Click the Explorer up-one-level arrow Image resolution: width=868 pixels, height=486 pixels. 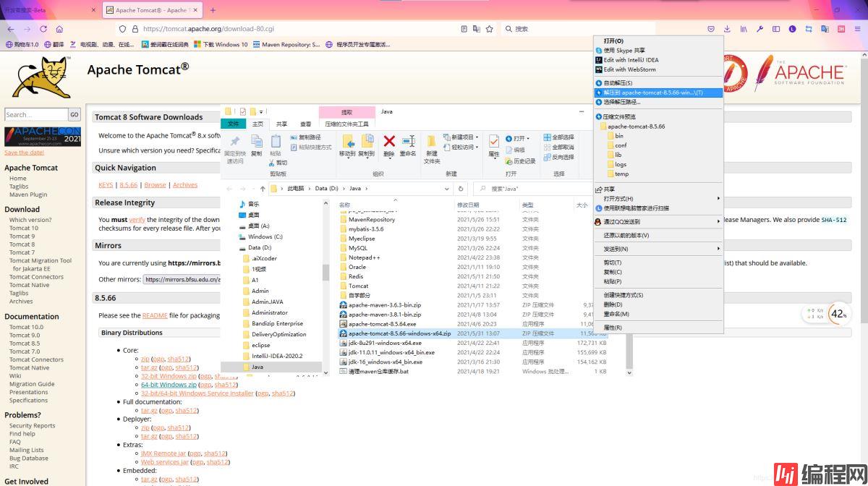click(x=262, y=189)
